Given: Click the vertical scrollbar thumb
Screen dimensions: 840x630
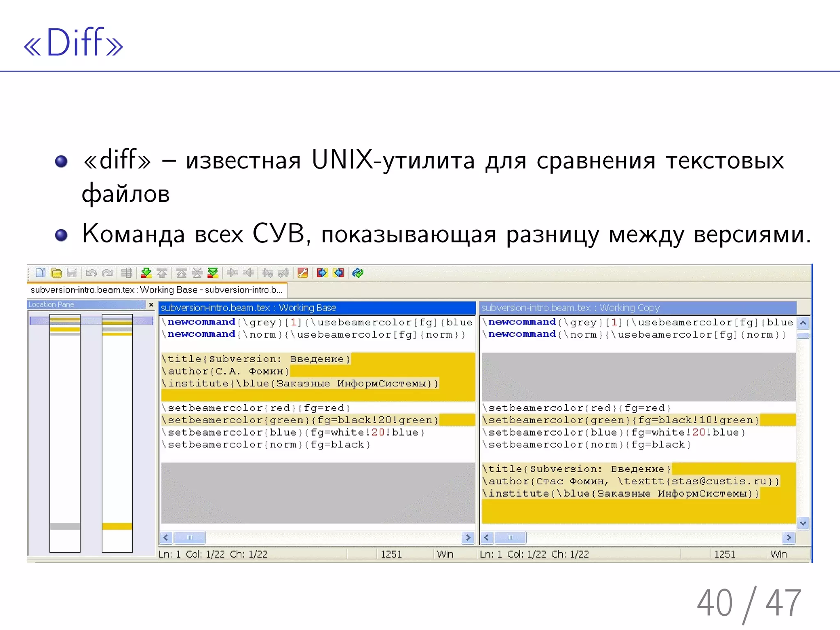Looking at the screenshot, I should (x=803, y=336).
